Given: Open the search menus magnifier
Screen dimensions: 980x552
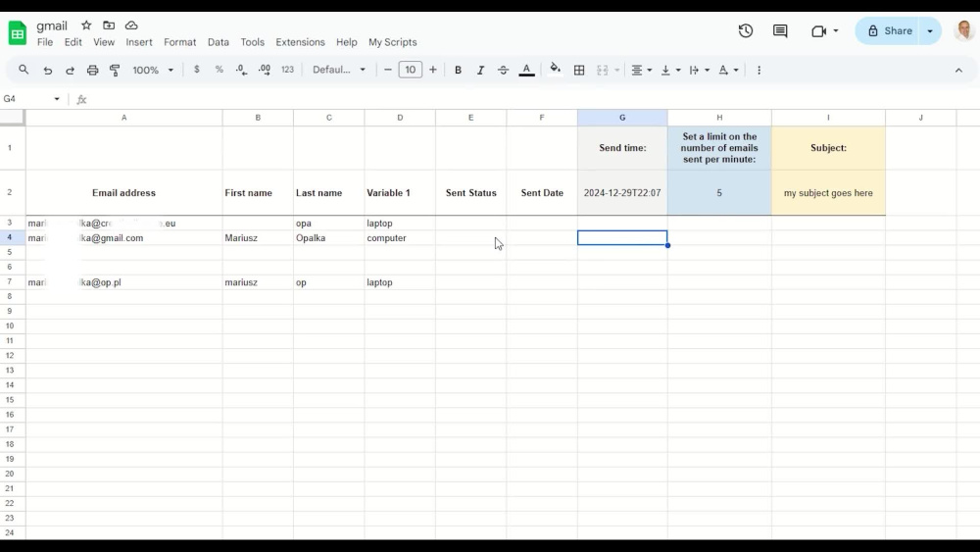Looking at the screenshot, I should pos(24,70).
